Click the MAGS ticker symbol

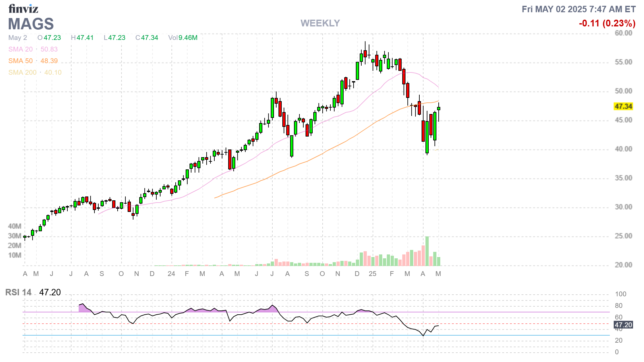pyautogui.click(x=31, y=24)
